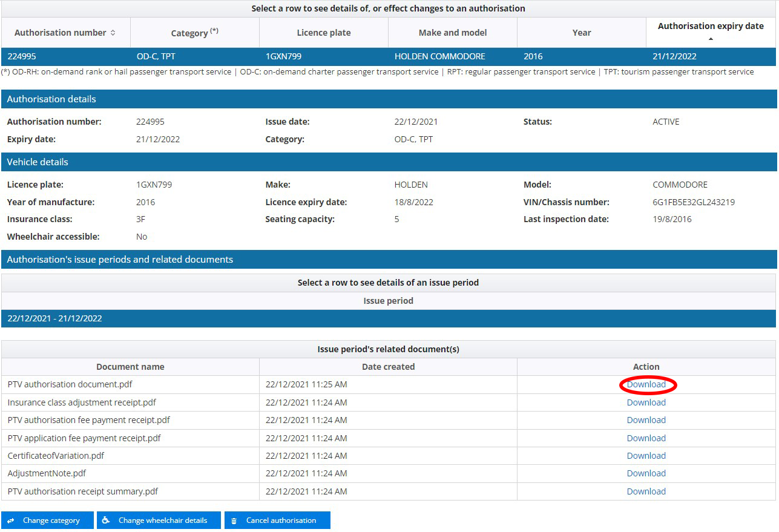Click Action column header

point(646,367)
